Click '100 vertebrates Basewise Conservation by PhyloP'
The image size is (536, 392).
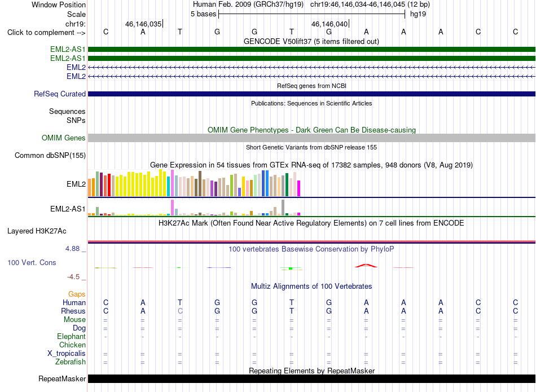tap(311, 249)
